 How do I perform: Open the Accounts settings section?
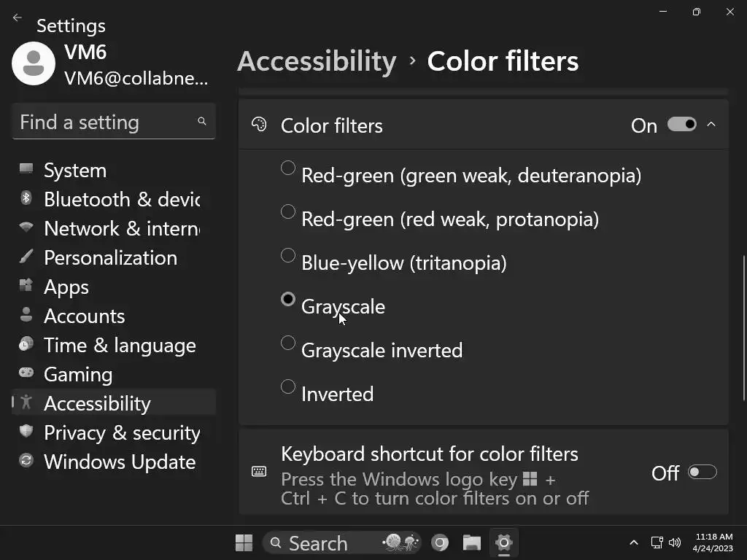[84, 316]
